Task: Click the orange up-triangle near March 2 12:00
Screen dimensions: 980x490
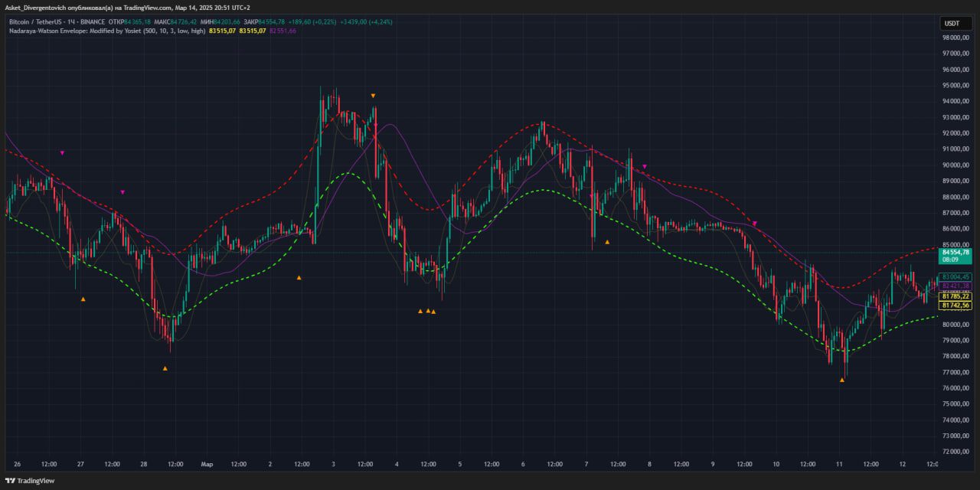Action: 299,277
